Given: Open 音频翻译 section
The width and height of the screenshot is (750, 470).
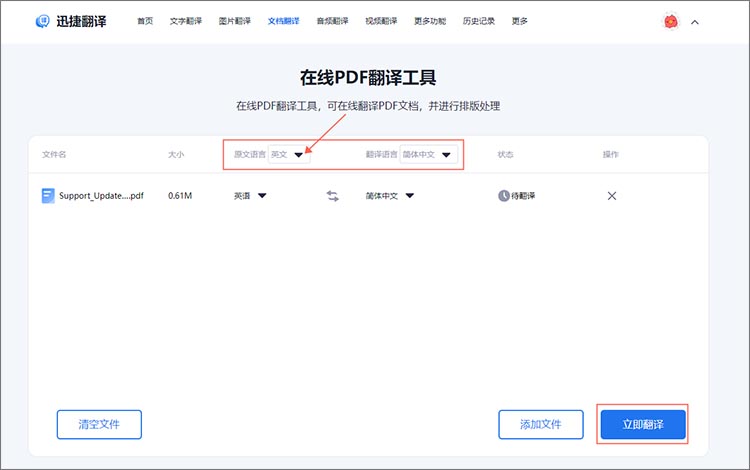Looking at the screenshot, I should click(332, 21).
